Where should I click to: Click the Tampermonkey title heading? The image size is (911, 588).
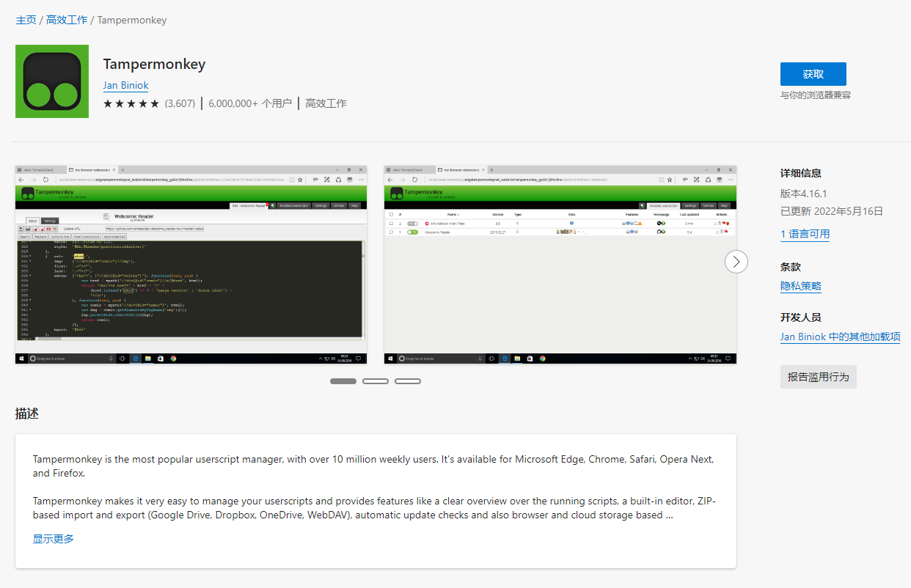pyautogui.click(x=154, y=64)
